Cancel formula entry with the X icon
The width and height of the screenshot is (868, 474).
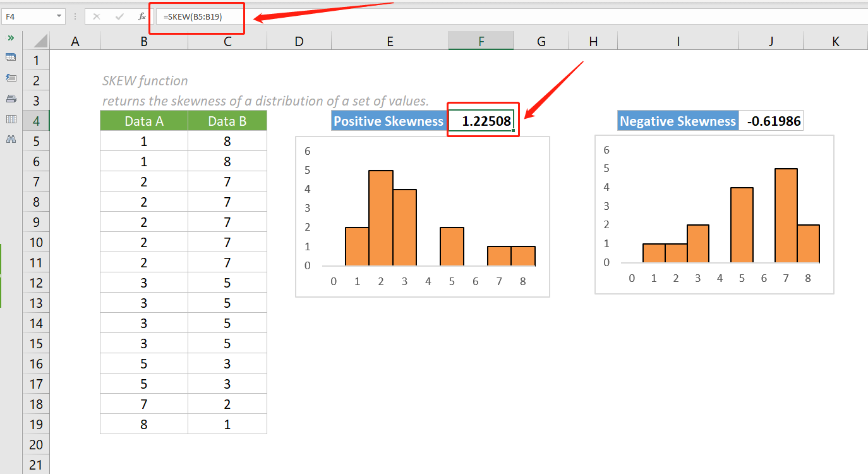[96, 17]
